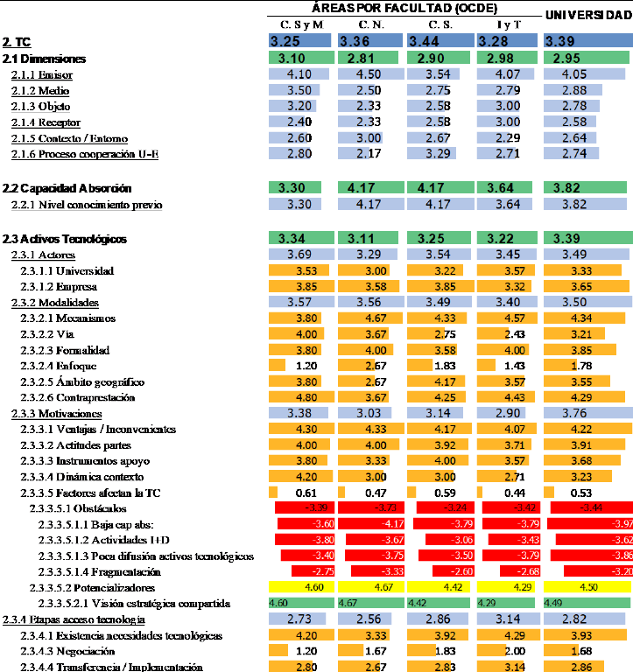The width and height of the screenshot is (633, 672).
Task: Select the UNIVERSIDAD column header
Action: [x=587, y=16]
